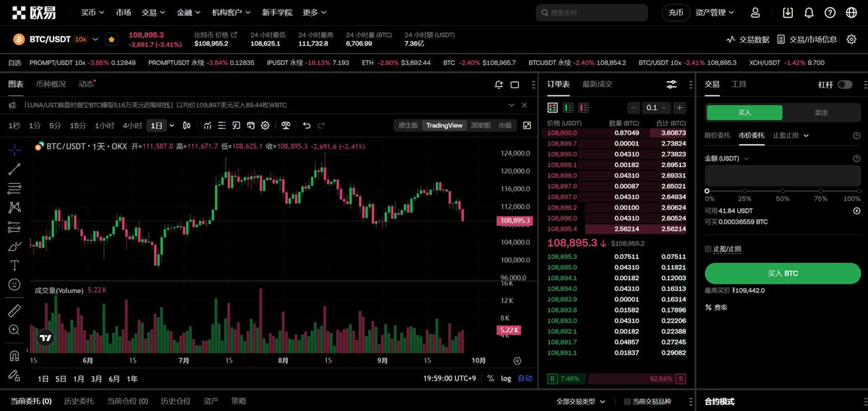The width and height of the screenshot is (868, 411).
Task: Expand chart to fullscreen
Action: [x=527, y=125]
